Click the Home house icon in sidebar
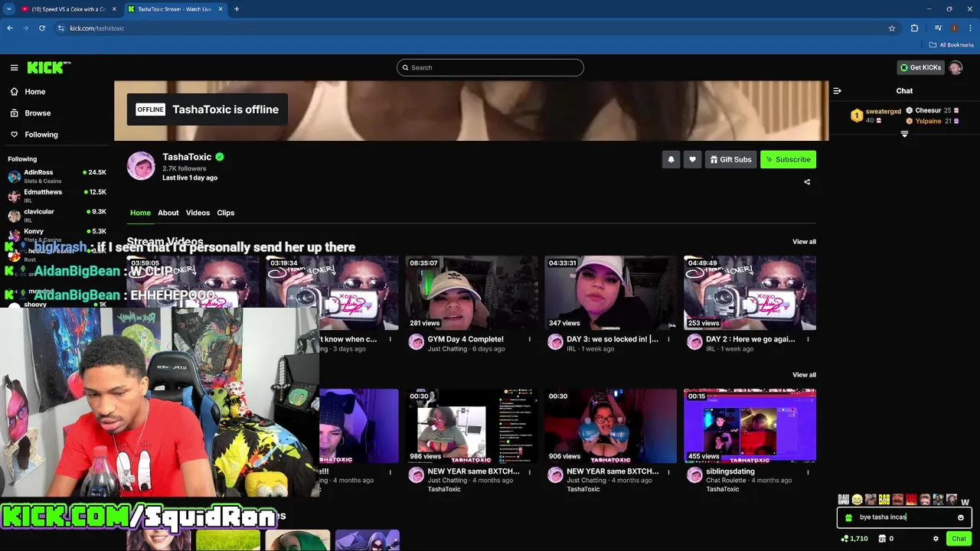Viewport: 980px width, 551px height. (x=14, y=92)
